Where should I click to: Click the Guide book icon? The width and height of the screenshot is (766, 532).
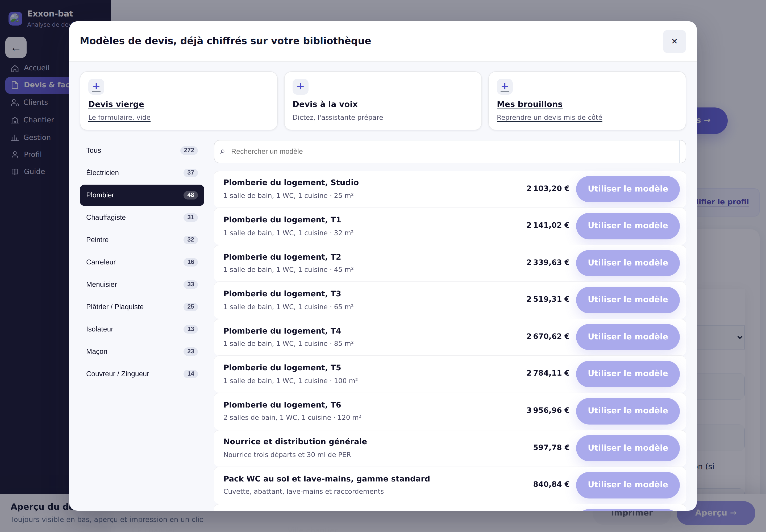[x=15, y=172]
